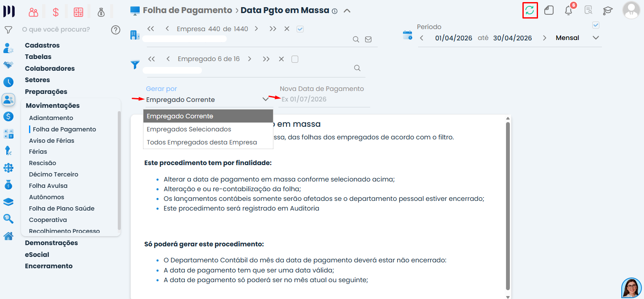Clear Empregado selection with X
The height and width of the screenshot is (299, 644).
tap(281, 59)
